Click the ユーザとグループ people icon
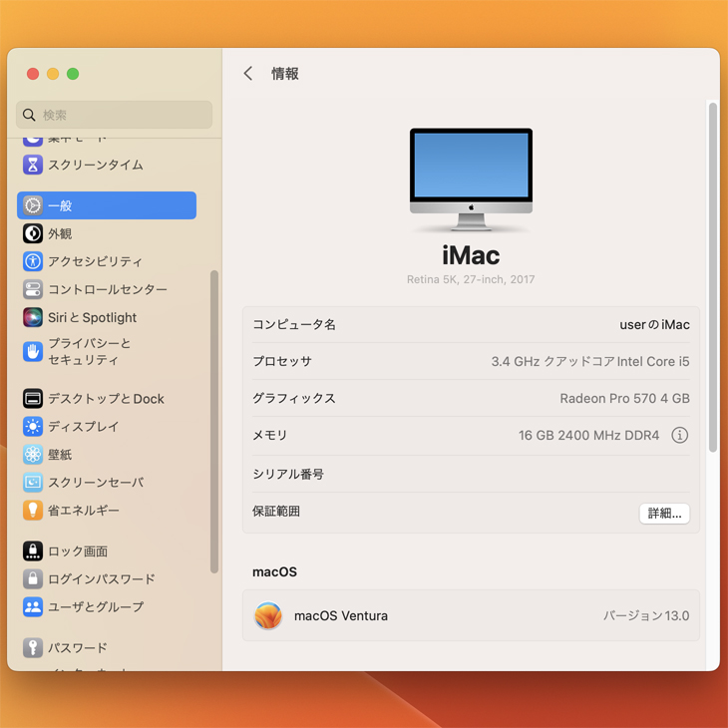 point(33,606)
